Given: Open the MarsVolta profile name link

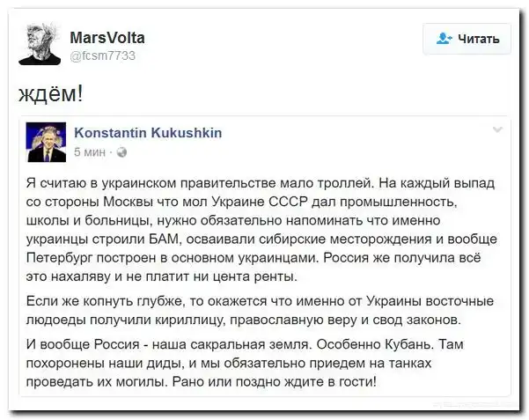Looking at the screenshot, I should (x=107, y=38).
